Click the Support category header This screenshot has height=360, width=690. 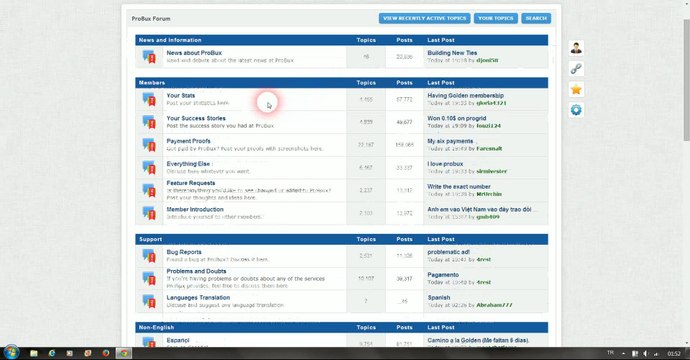[x=150, y=239]
